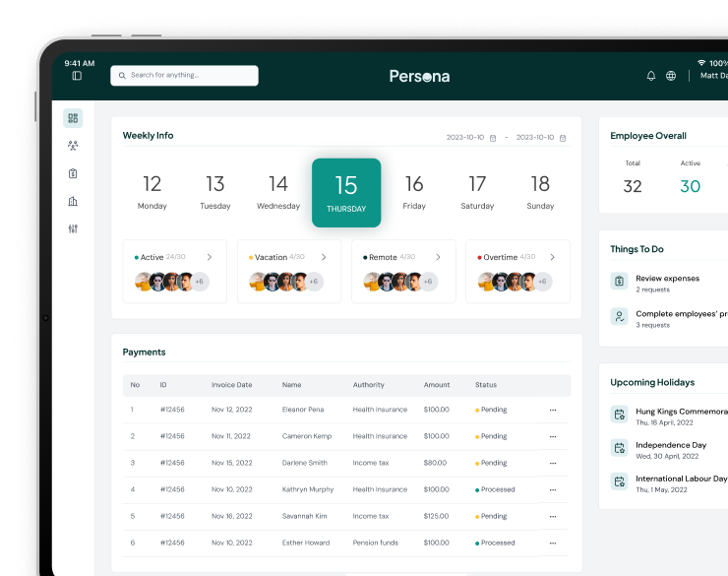Click the Complete employees' profile icon
Screen dimensions: 728x576
(620, 316)
